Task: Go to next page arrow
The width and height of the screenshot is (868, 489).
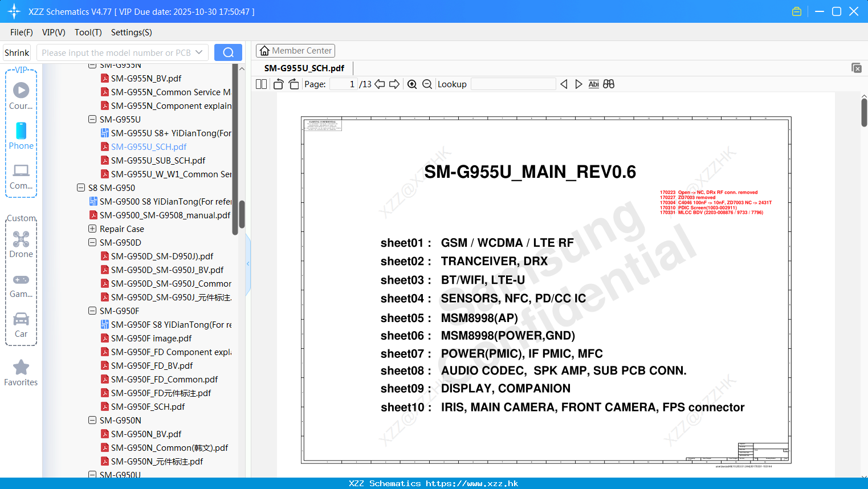Action: tap(394, 84)
